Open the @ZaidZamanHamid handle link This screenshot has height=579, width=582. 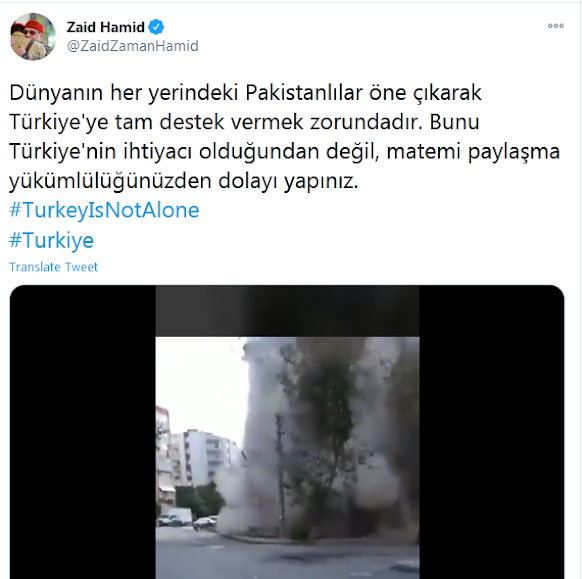133,46
